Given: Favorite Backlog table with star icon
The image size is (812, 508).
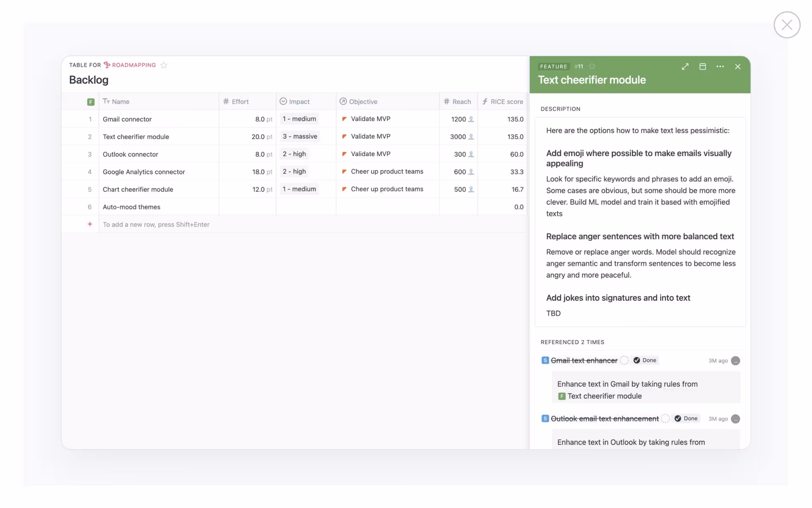Looking at the screenshot, I should click(164, 65).
